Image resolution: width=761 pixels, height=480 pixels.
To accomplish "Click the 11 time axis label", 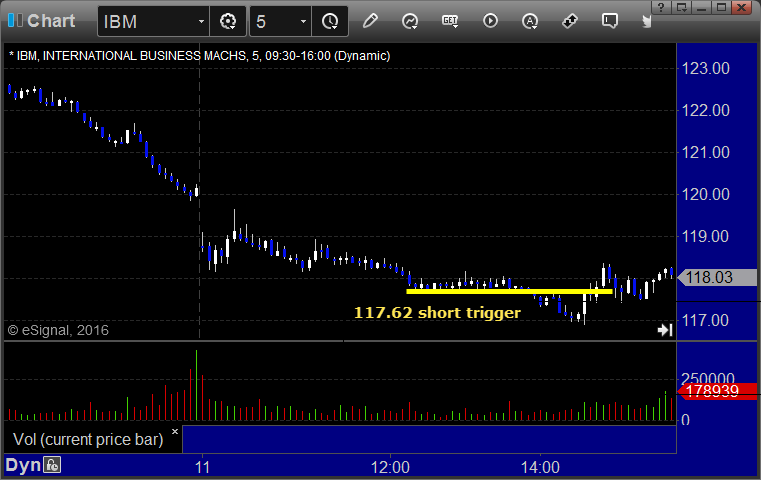I will pyautogui.click(x=202, y=467).
